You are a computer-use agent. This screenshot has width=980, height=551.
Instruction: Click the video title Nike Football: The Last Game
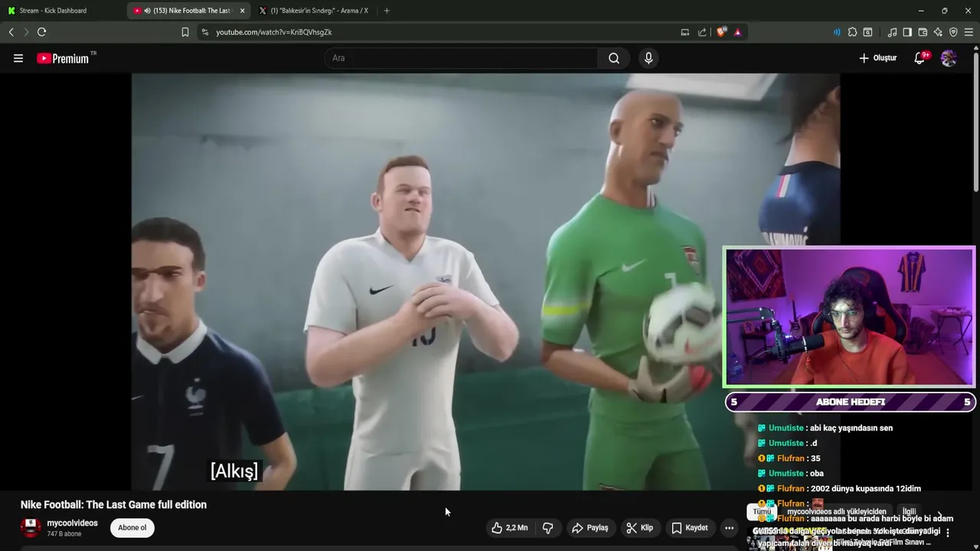[x=113, y=505]
